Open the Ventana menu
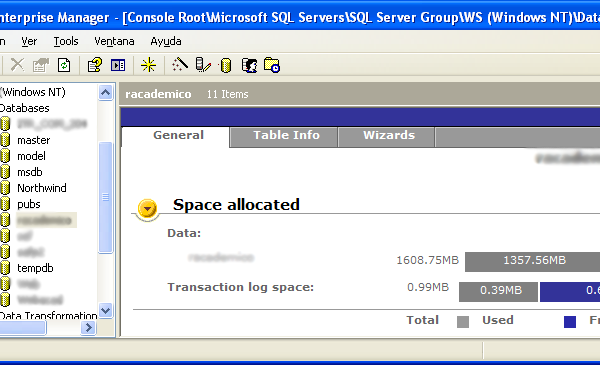This screenshot has width=600, height=365. 114,41
